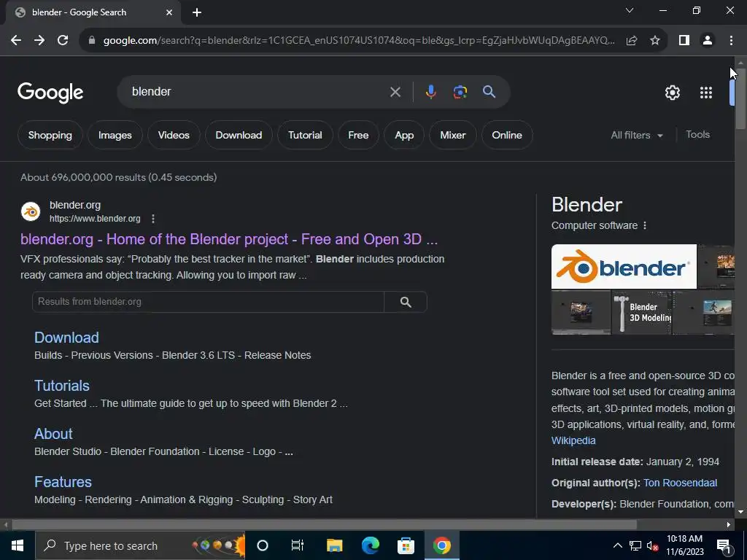
Task: Open Google quick settings gear
Action: click(672, 93)
